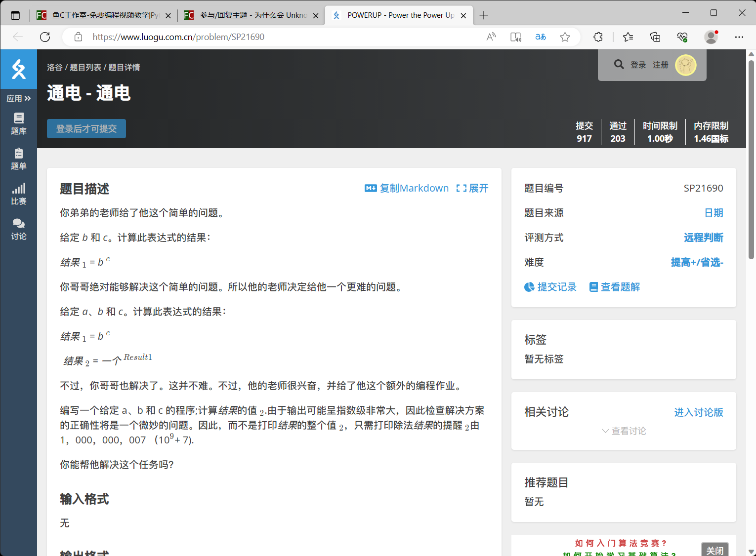The width and height of the screenshot is (756, 556).
Task: Close the advertisement with 关闭 button
Action: (714, 550)
